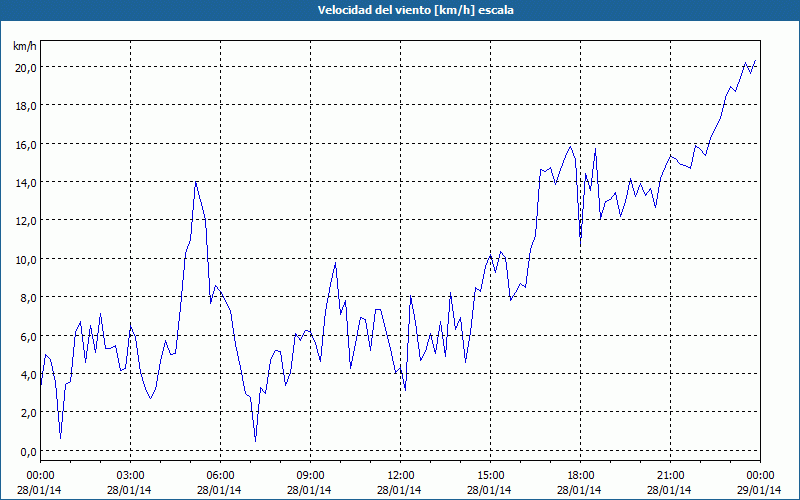Click the '12:00' time axis label
The width and height of the screenshot is (800, 500).
401,476
